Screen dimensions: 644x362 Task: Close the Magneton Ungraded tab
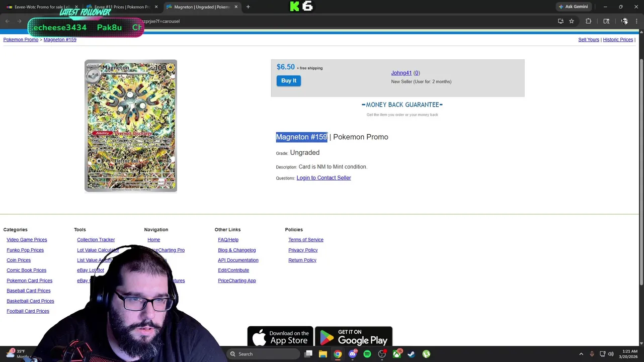[x=236, y=7]
